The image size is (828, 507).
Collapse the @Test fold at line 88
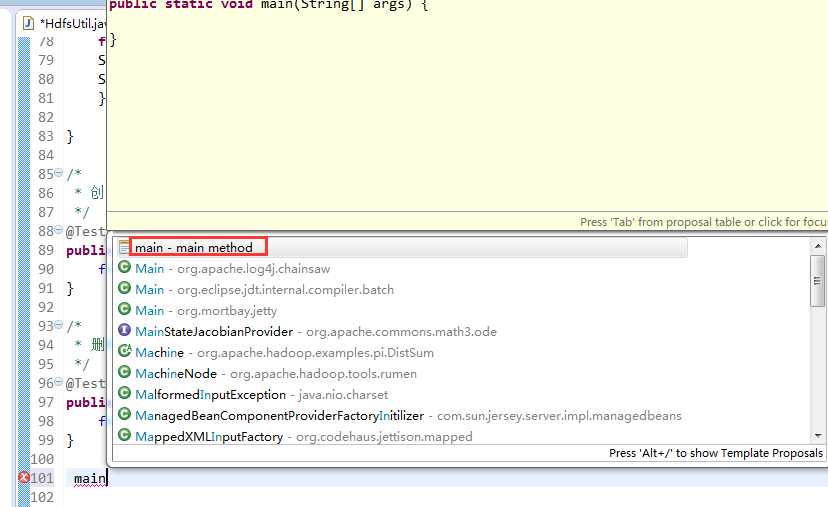(x=59, y=229)
